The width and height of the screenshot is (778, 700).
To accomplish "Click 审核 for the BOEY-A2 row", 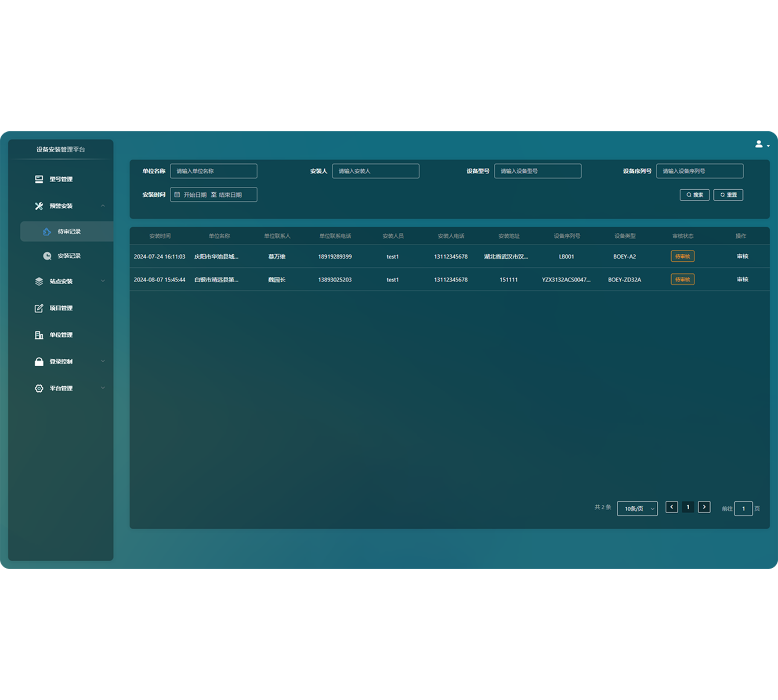I will [x=742, y=256].
